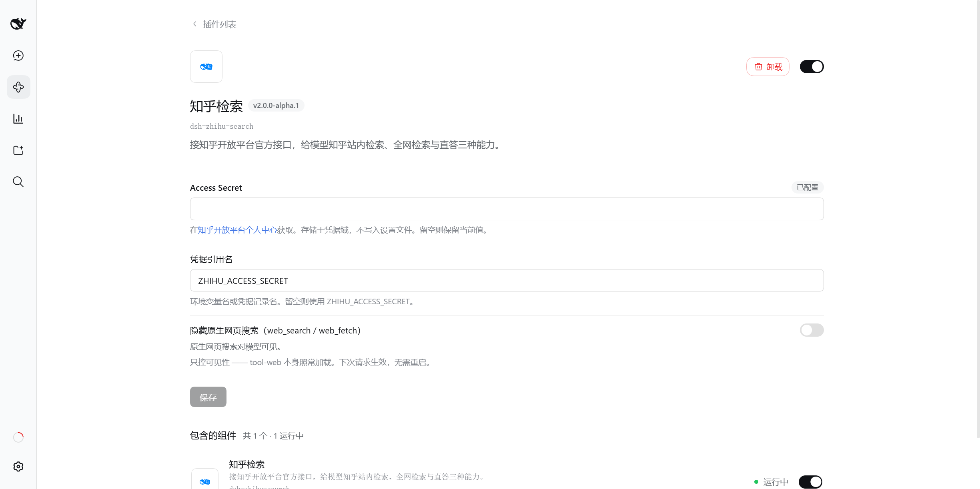The height and width of the screenshot is (489, 980).
Task: Toggle the main plugin enable switch
Action: click(x=812, y=67)
